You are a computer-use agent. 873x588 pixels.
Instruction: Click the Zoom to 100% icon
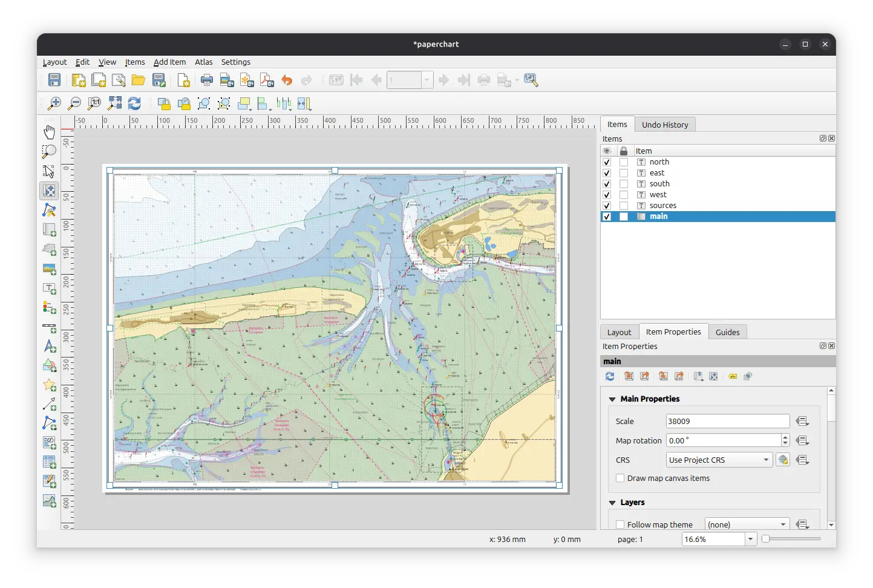[94, 103]
